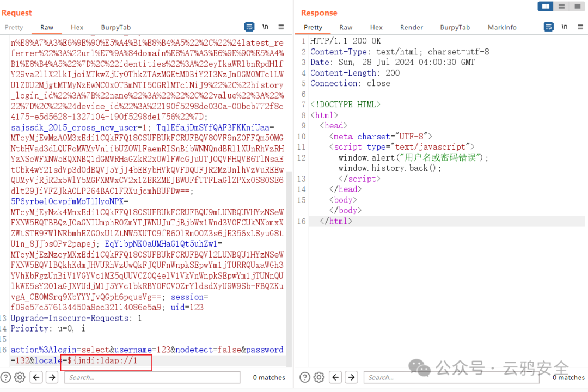The image size is (588, 392).
Task: Open BurpyTab in Response panel
Action: click(455, 27)
